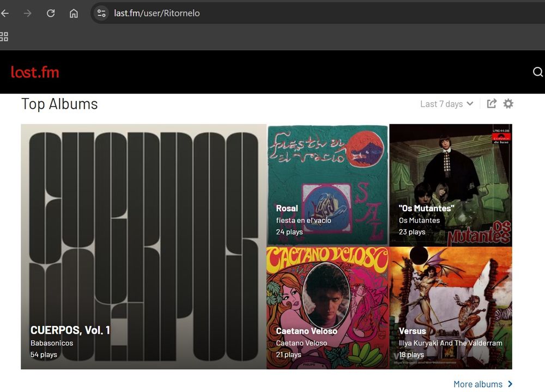The height and width of the screenshot is (392, 545).
Task: Click the Rosal album title
Action: tap(287, 209)
